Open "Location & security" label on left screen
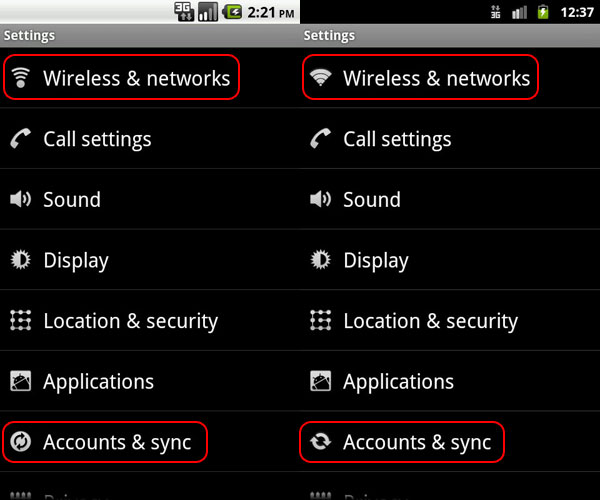 [x=130, y=321]
